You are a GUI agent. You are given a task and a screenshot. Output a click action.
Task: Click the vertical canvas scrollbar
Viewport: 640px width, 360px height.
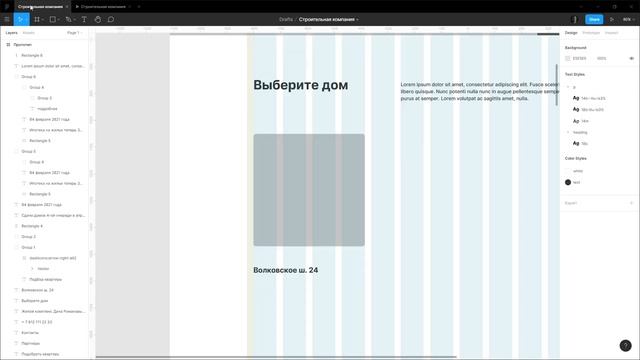[x=557, y=85]
